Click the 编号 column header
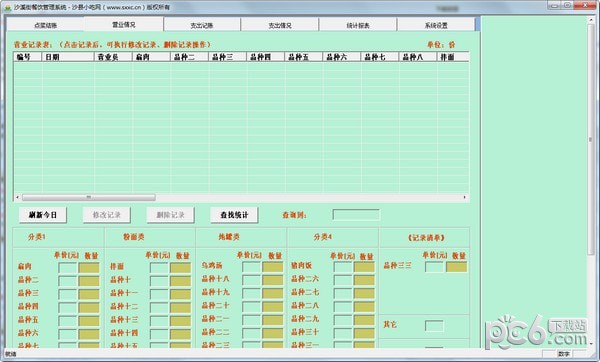 (x=28, y=57)
